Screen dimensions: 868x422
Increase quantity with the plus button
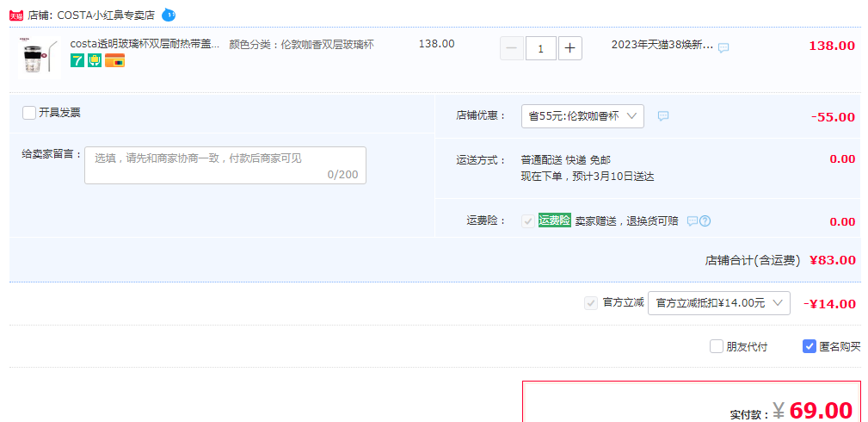tap(570, 48)
